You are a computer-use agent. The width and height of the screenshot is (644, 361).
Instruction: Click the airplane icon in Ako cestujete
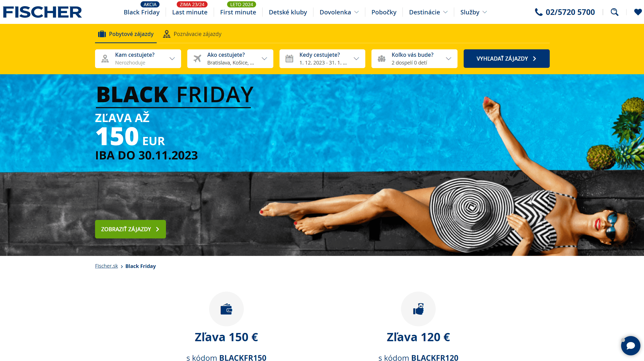tap(197, 59)
